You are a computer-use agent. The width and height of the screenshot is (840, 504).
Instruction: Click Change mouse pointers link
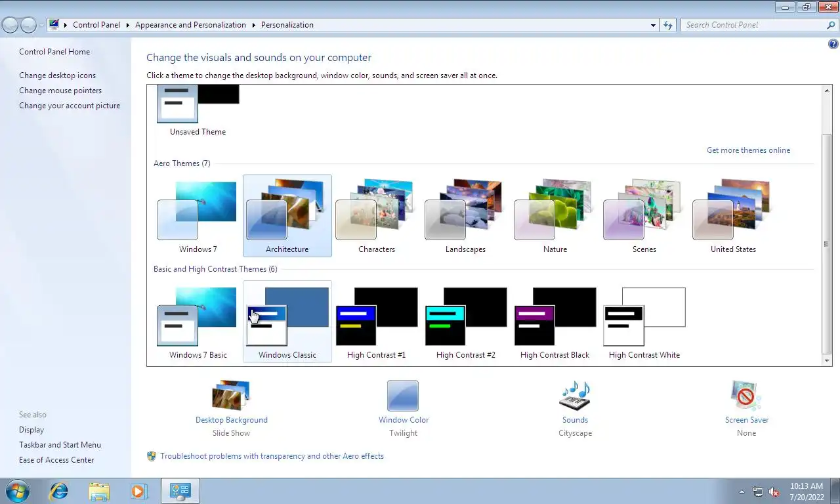click(x=60, y=91)
